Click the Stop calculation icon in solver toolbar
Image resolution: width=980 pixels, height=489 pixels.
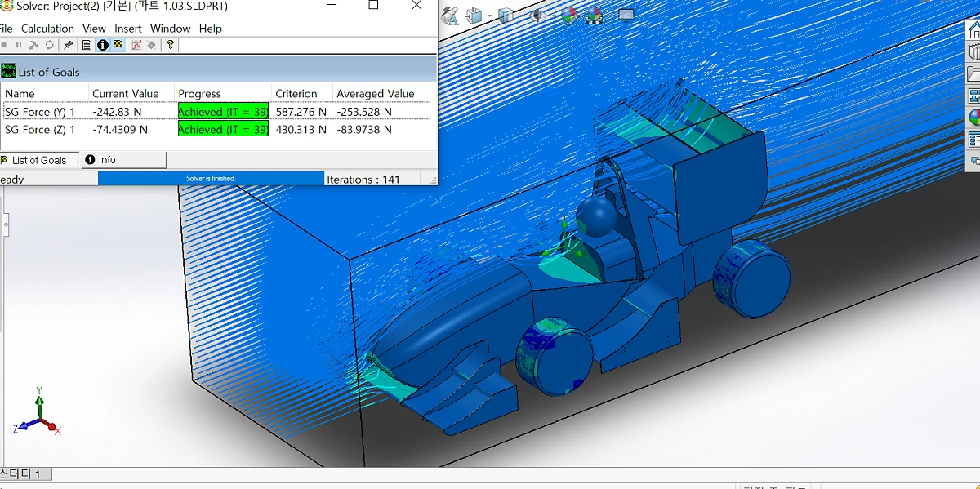pyautogui.click(x=4, y=45)
